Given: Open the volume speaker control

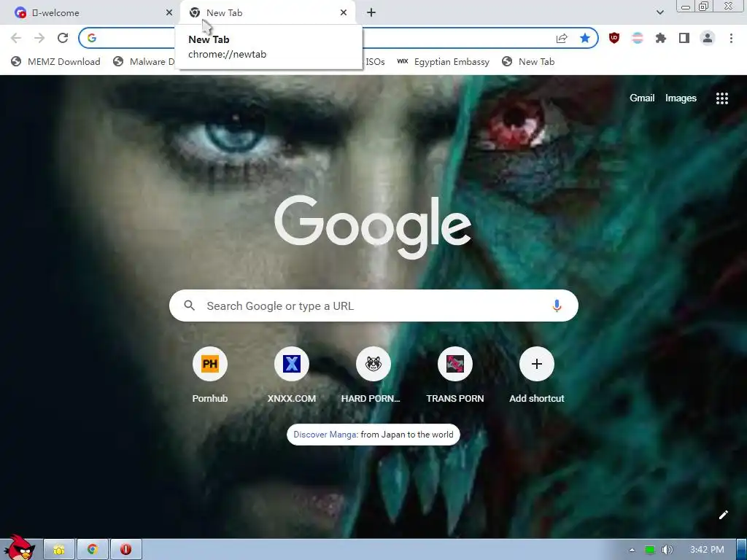Looking at the screenshot, I should point(667,550).
